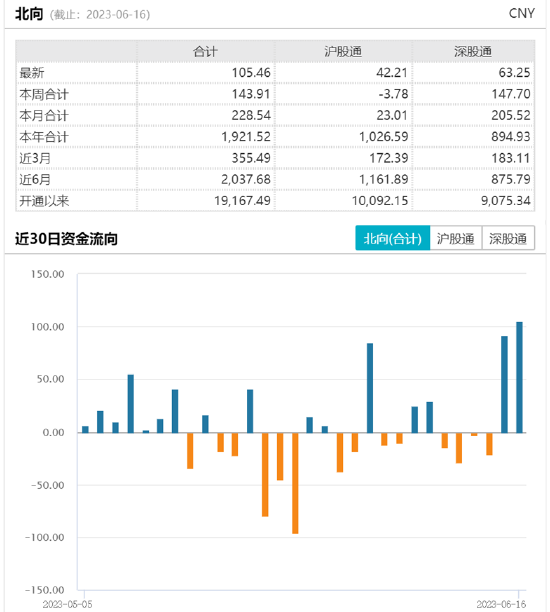The height and width of the screenshot is (612, 550).
Task: Click the first blue bar at 2023-05-05
Action: point(85,429)
